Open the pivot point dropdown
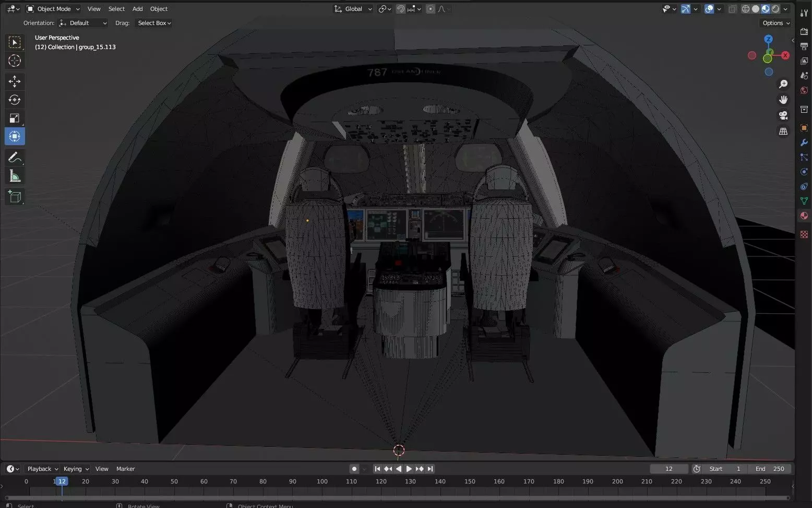The height and width of the screenshot is (508, 812). [x=385, y=9]
